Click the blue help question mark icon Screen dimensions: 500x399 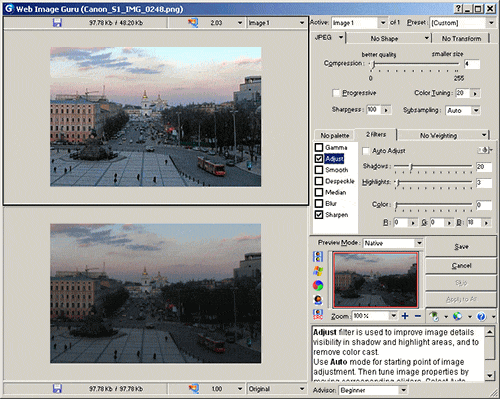coord(481,316)
